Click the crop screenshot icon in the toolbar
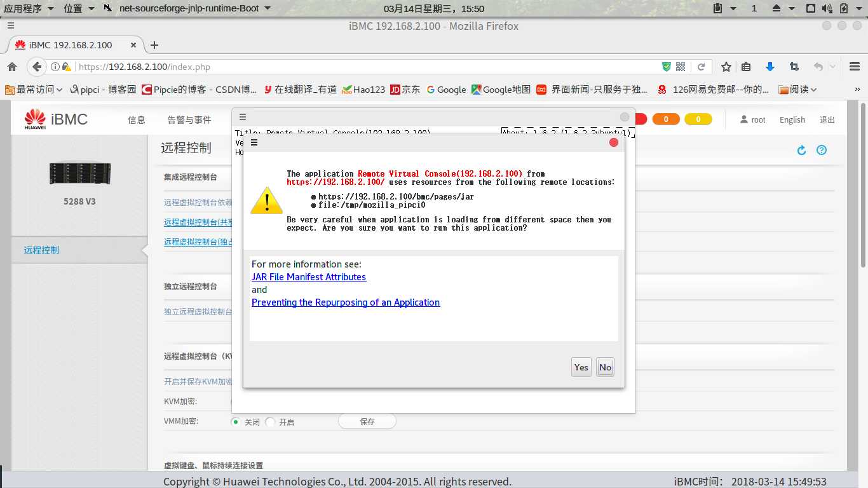Viewport: 868px width, 488px height. click(x=794, y=67)
